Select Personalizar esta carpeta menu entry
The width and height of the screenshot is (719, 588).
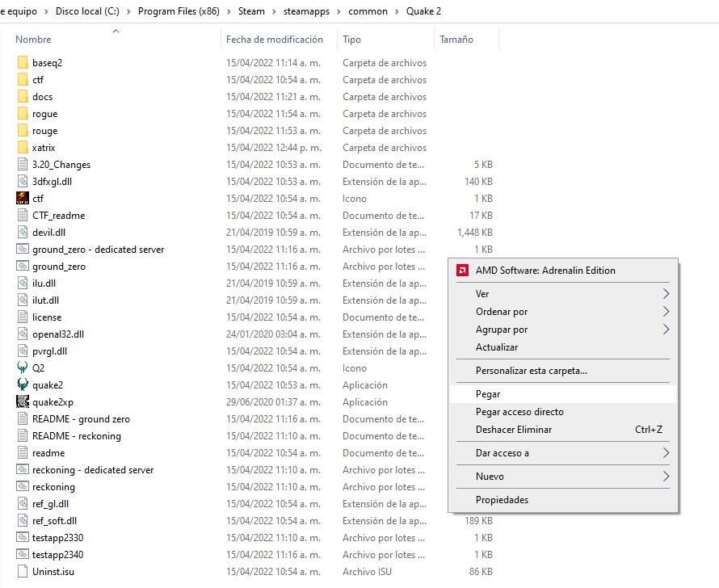[x=563, y=371]
